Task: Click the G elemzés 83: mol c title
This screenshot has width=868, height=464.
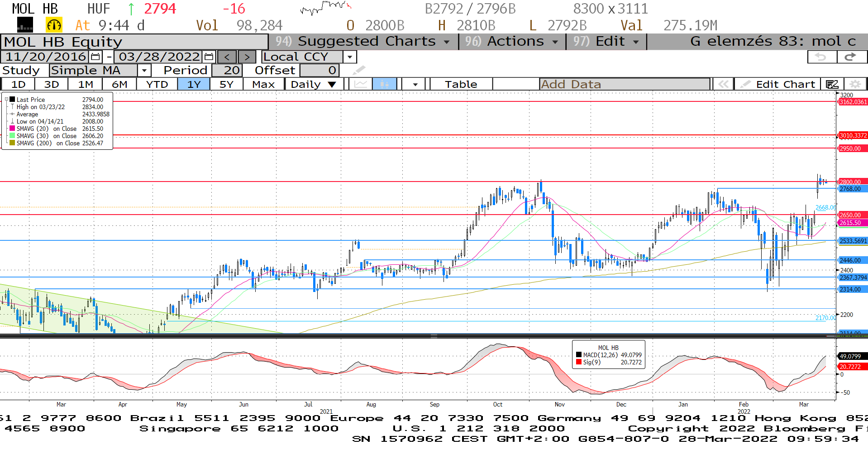Action: (773, 41)
